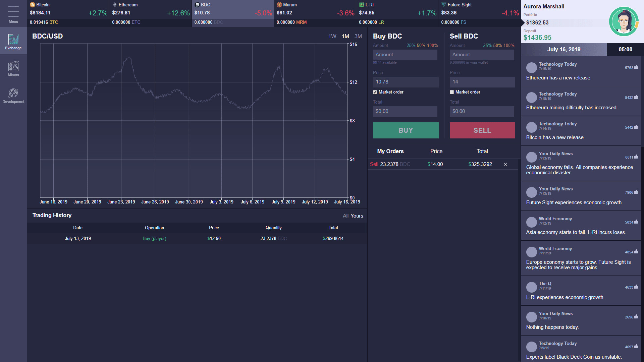This screenshot has height=362, width=644.
Task: Enable Market order under Sell BDC
Action: [452, 92]
